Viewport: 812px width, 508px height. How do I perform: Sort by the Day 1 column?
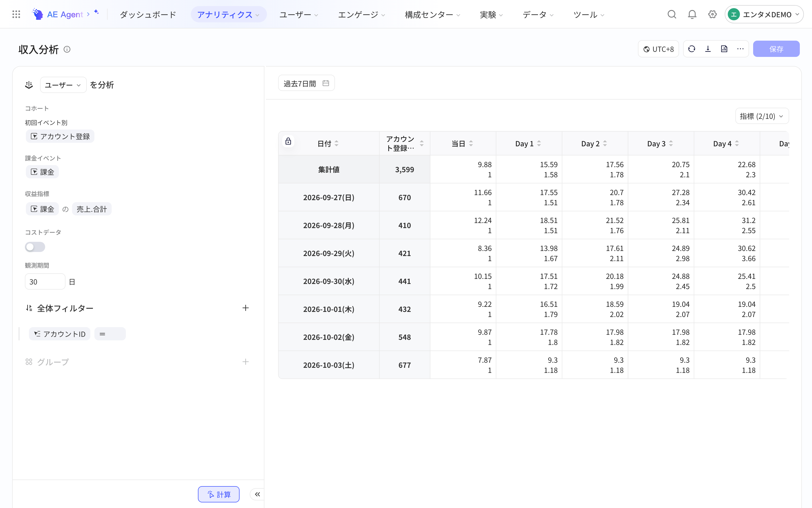point(539,144)
